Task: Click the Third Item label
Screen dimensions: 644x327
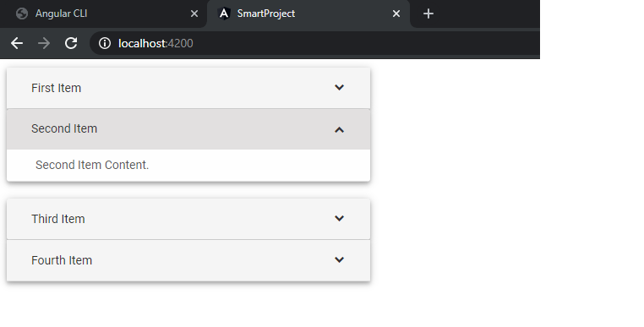Action: 58,219
